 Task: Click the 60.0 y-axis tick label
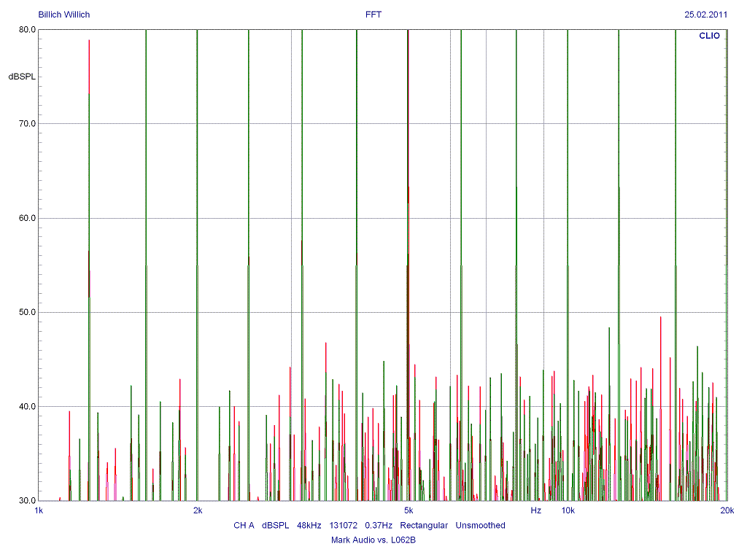pos(28,218)
